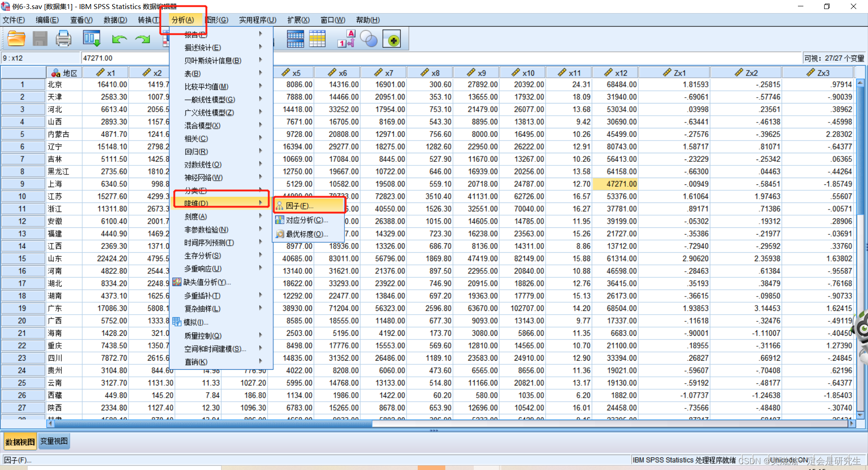
Task: Click the 广东 cell in row 19
Action: (x=64, y=308)
